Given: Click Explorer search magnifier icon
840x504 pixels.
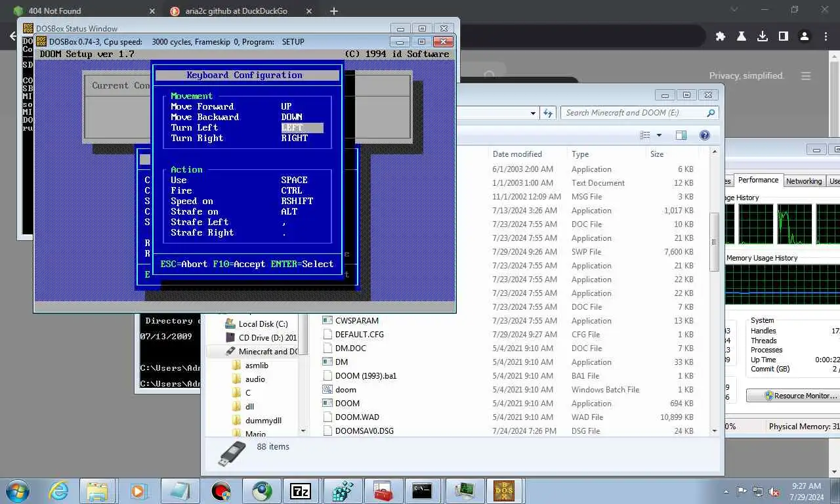Looking at the screenshot, I should pyautogui.click(x=711, y=113).
